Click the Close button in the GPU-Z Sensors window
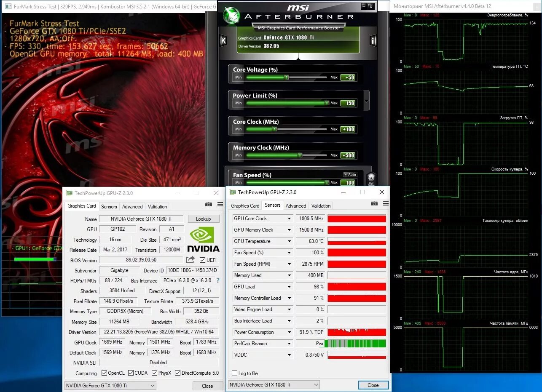Image resolution: width=542 pixels, height=392 pixels. tap(373, 385)
